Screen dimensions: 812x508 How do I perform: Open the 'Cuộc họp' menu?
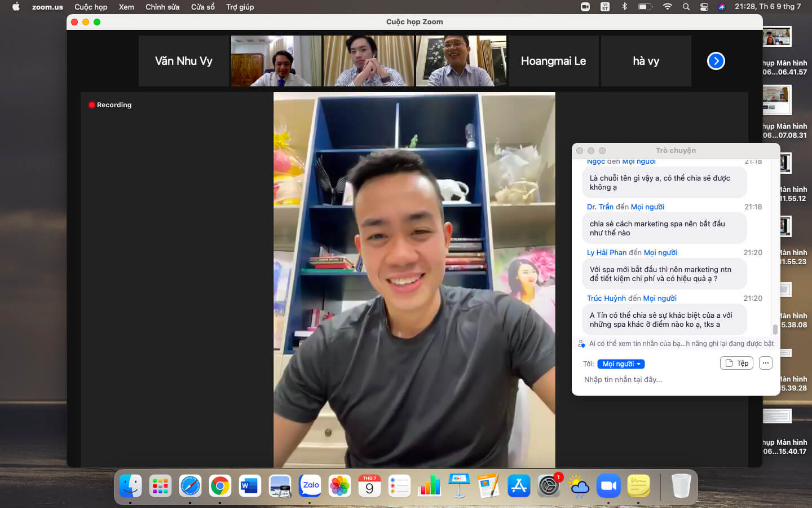[x=91, y=7]
